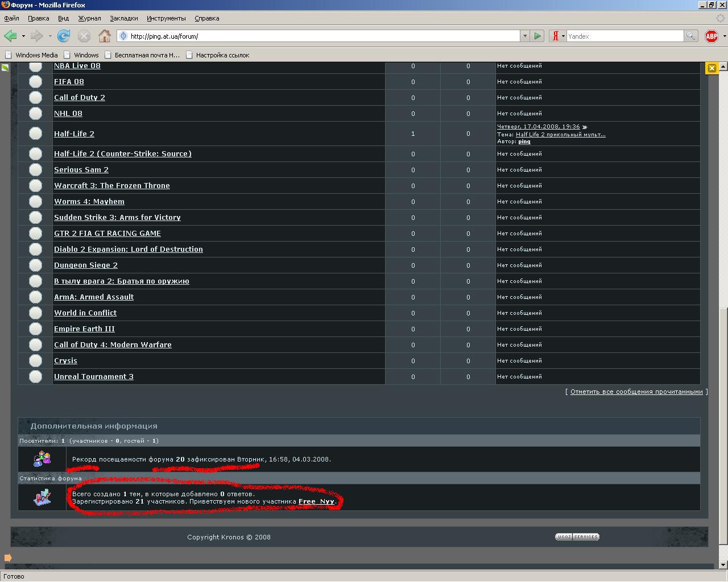This screenshot has height=582, width=728.
Task: Click the forum status icon beside Half-Life 2
Action: coord(35,134)
